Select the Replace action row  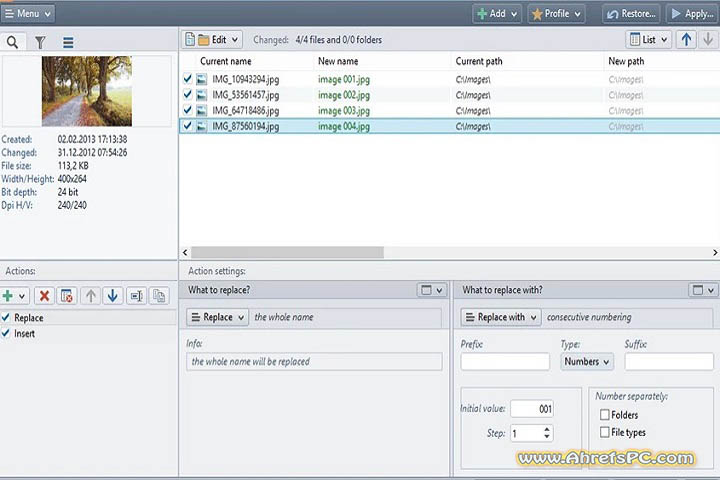(x=88, y=317)
